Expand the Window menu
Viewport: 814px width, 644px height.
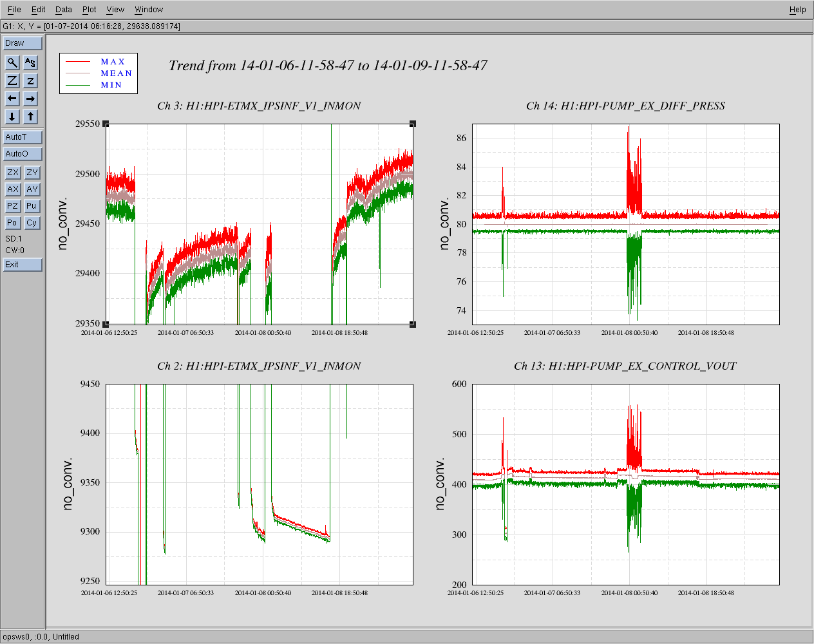(149, 10)
